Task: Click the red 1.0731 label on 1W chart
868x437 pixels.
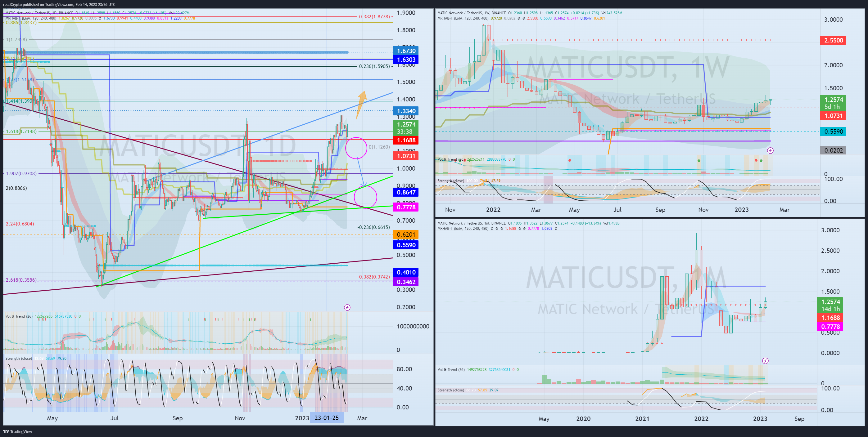Action: [833, 116]
